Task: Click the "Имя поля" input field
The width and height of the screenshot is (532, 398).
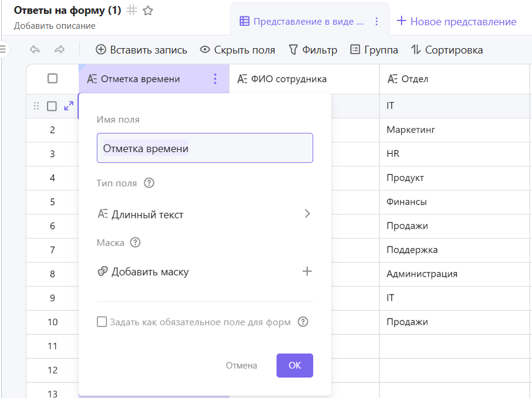Action: click(204, 148)
